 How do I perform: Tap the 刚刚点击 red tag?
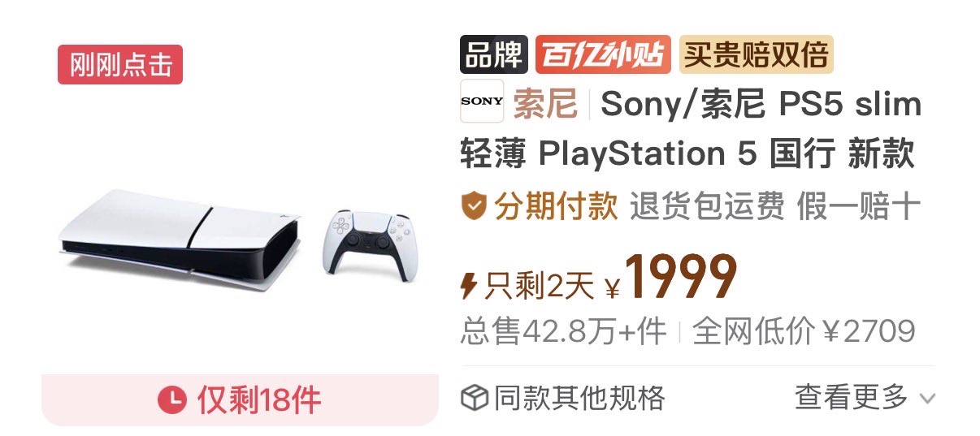pos(120,64)
